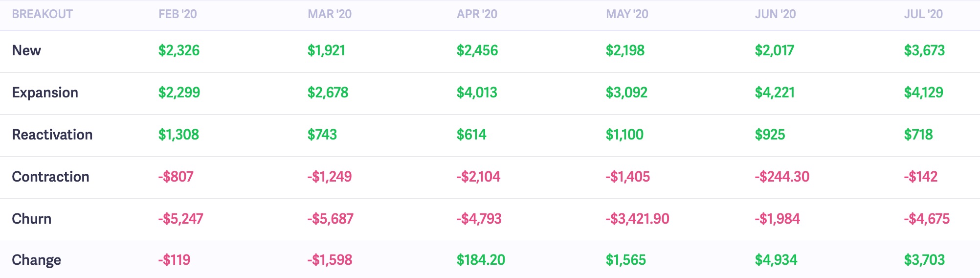Screen dimensions: 980x278
Task: Select the JUN '20 column header
Action: click(775, 14)
